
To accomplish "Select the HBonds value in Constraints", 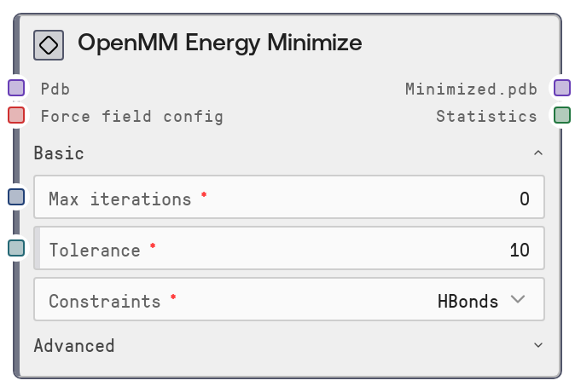I will coord(468,301).
